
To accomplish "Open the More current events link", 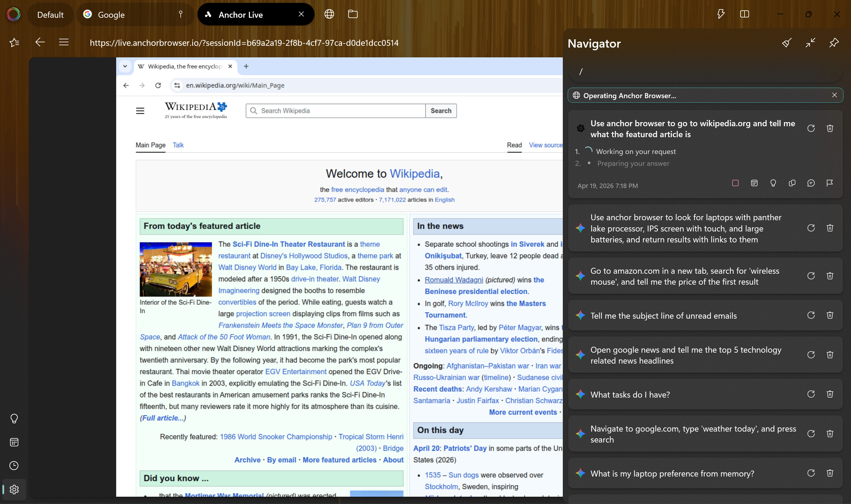I will [523, 412].
